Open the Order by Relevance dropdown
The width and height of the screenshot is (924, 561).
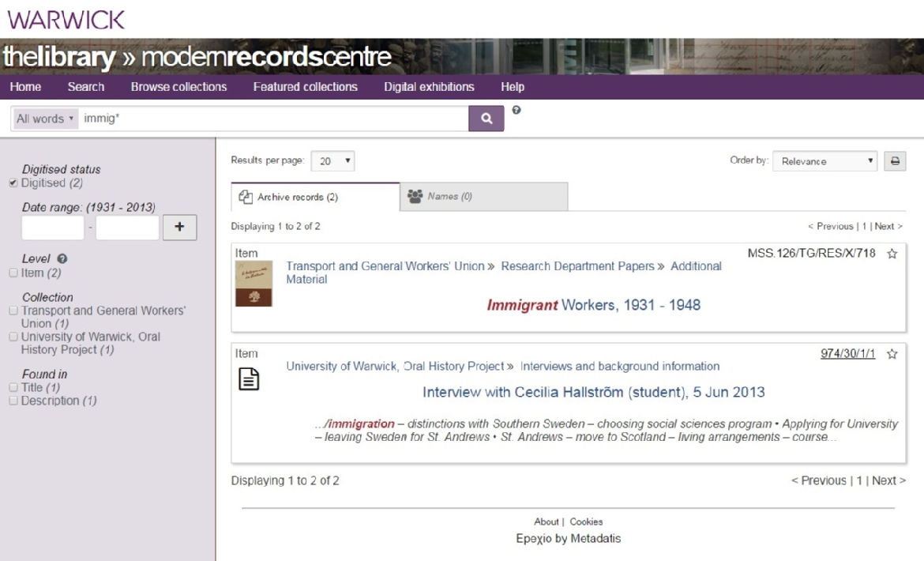(x=824, y=161)
